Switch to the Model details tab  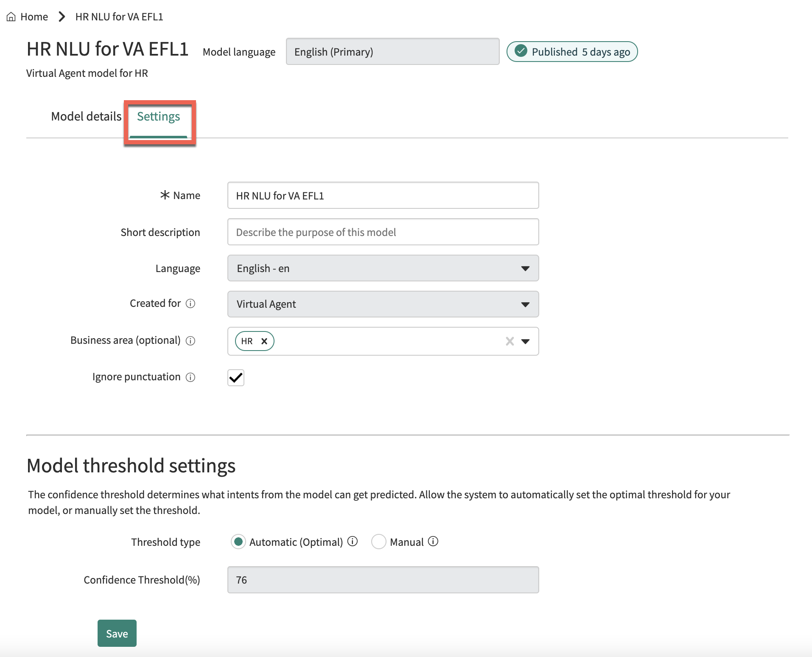tap(86, 116)
